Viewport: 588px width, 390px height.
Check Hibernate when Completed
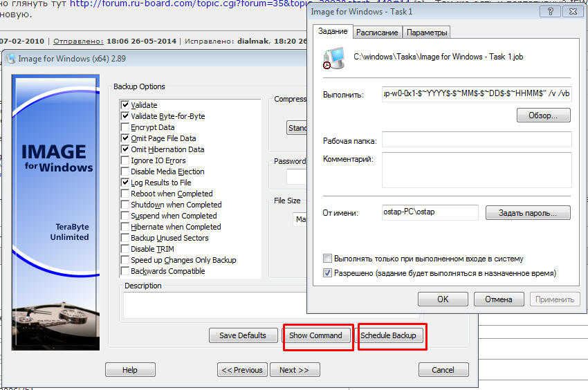point(125,227)
